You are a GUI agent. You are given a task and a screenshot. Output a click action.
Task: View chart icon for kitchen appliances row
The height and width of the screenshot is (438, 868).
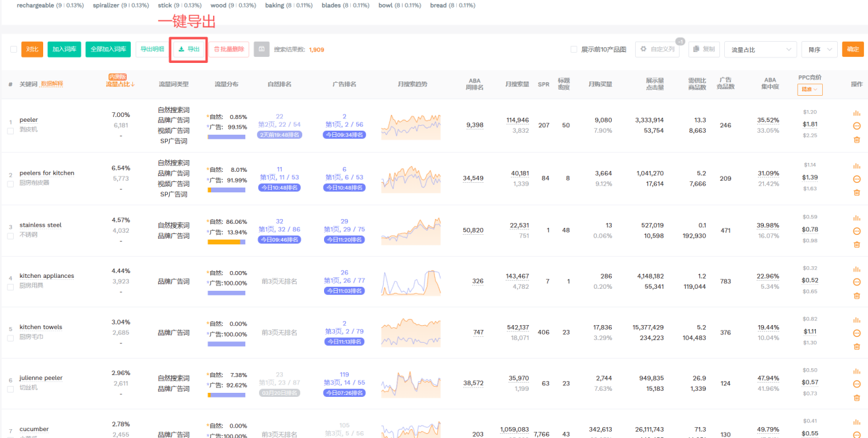856,269
